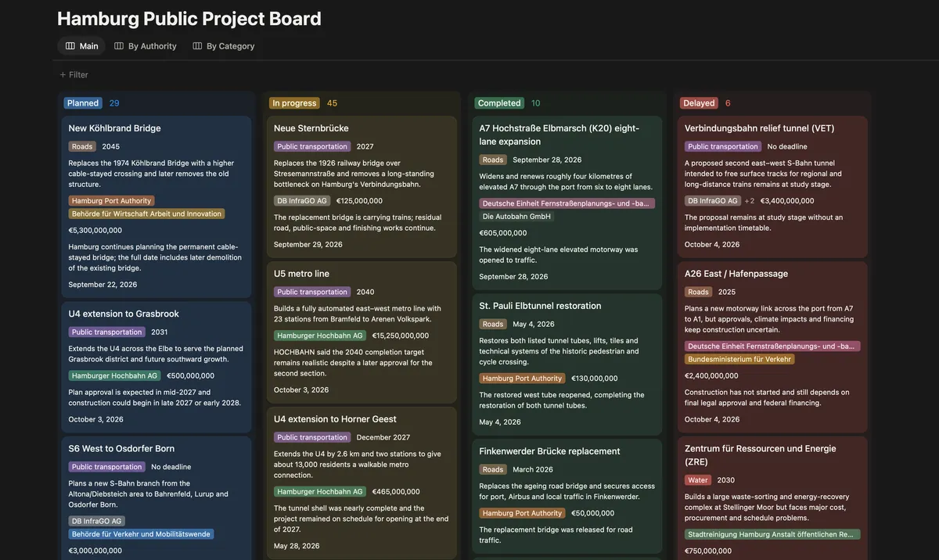Click the May 28, 2026 date
The height and width of the screenshot is (560, 939).
click(x=297, y=546)
